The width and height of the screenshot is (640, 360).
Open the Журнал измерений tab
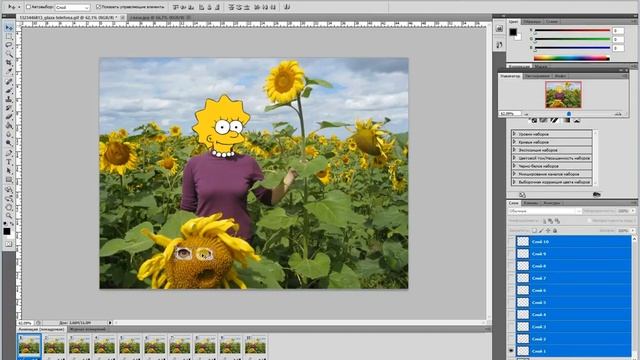pos(87,329)
